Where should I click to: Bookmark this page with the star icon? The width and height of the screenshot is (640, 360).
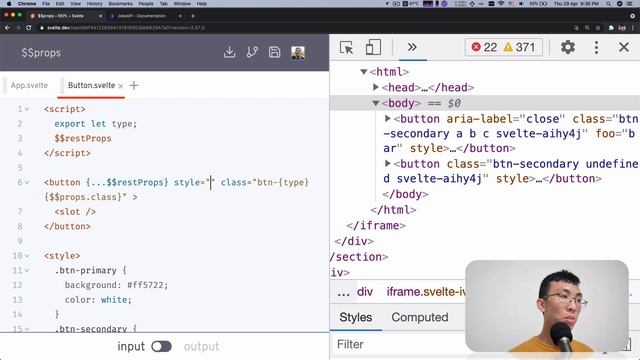coord(598,28)
